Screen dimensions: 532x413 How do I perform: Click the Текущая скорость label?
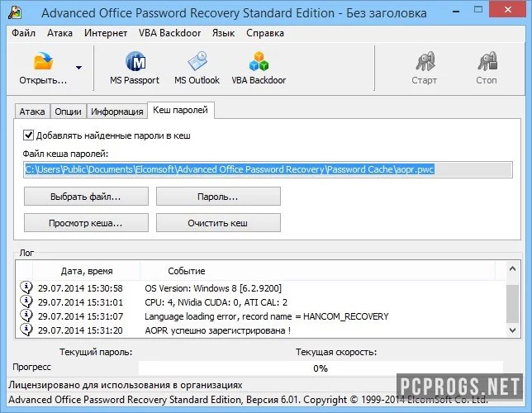(336, 352)
